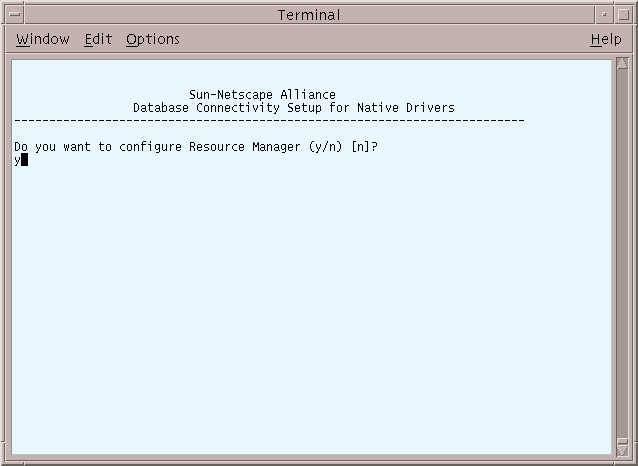Open the Options menu

[153, 39]
